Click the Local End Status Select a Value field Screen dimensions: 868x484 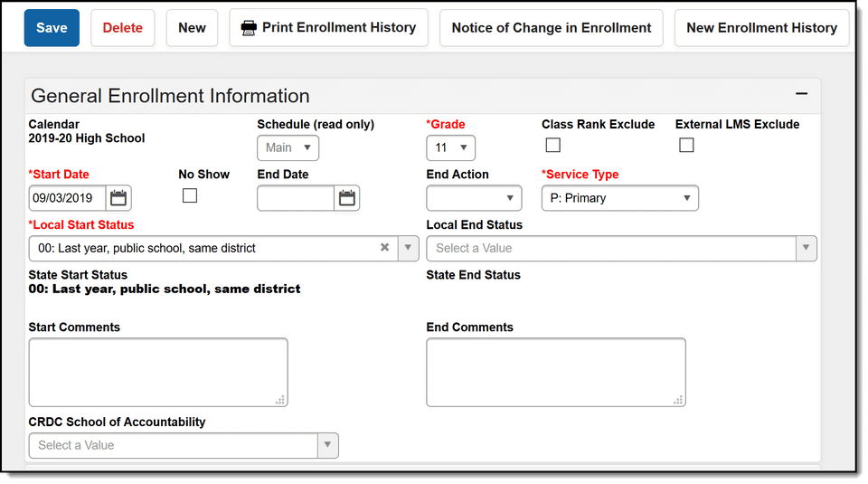click(x=611, y=248)
